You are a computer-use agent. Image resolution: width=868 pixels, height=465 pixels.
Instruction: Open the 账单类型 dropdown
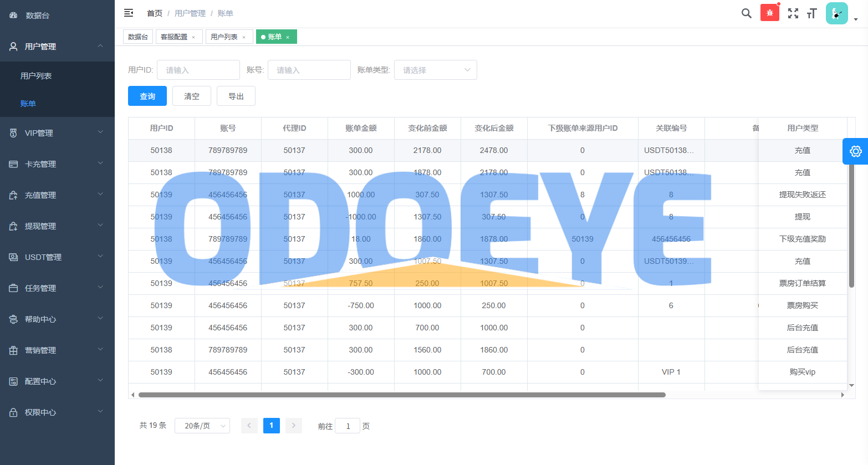tap(435, 70)
